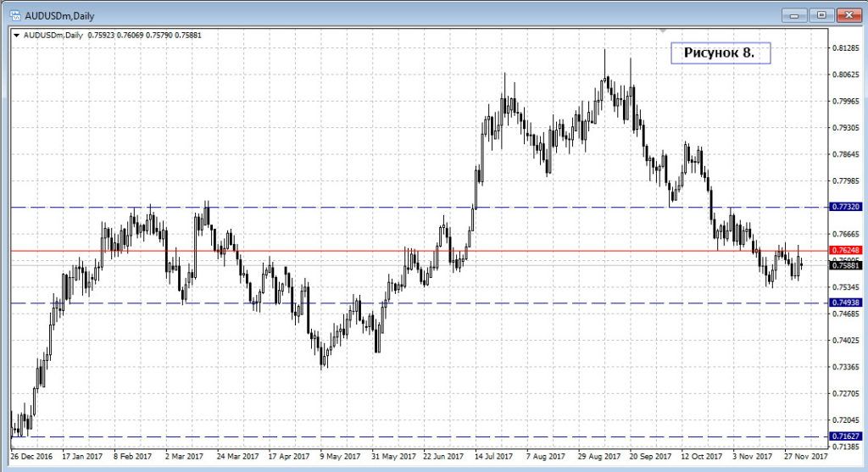
Task: Click the 0.81285 value on price scale
Action: [845, 48]
